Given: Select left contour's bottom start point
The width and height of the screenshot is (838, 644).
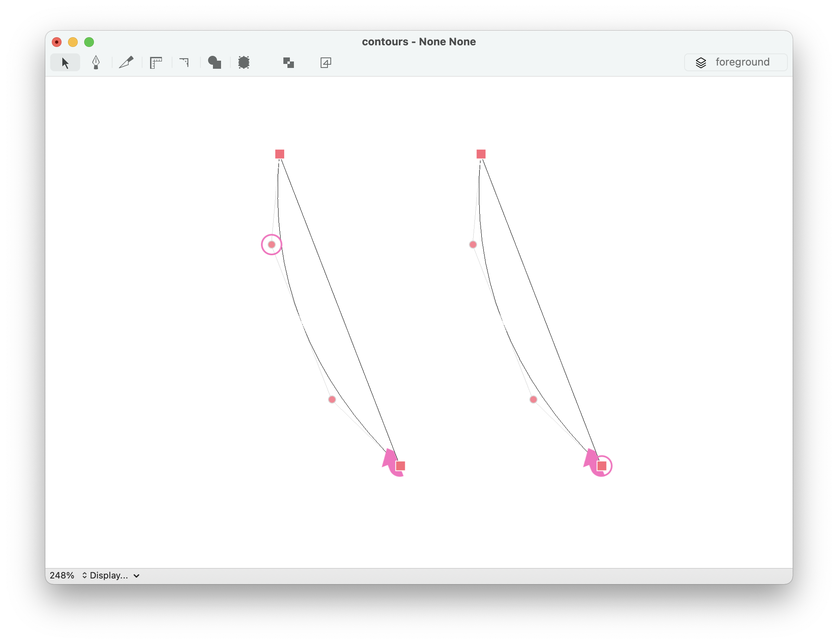Looking at the screenshot, I should click(x=400, y=466).
